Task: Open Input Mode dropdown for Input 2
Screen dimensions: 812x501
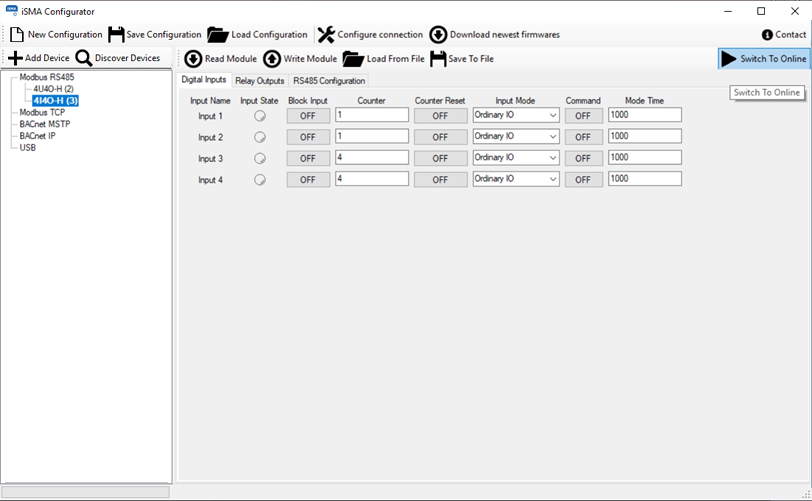Action: pos(516,137)
